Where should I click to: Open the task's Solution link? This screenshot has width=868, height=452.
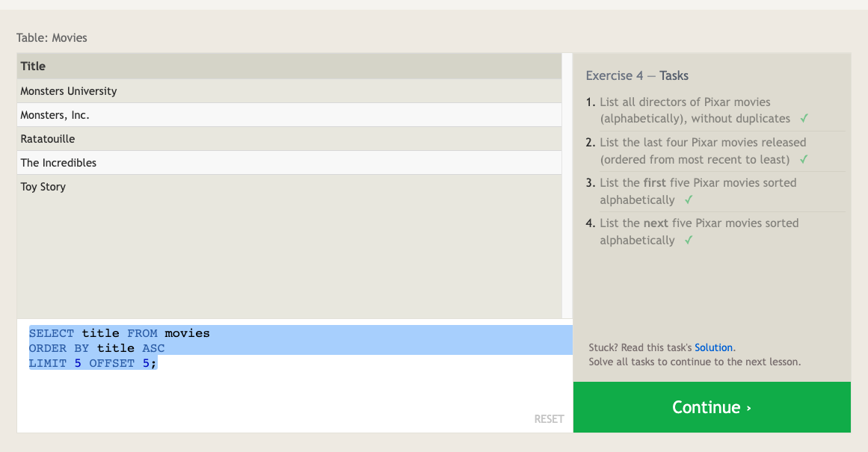pyautogui.click(x=713, y=347)
